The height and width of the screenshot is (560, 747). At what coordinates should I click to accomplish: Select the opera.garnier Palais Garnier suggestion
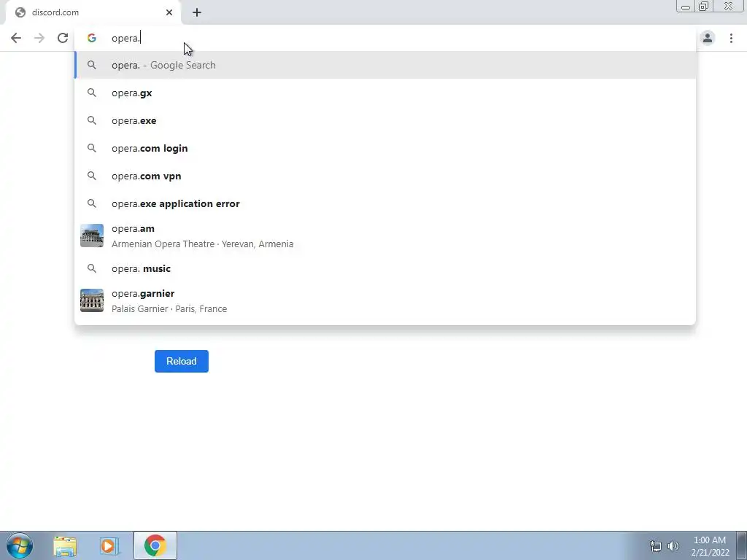(385, 300)
